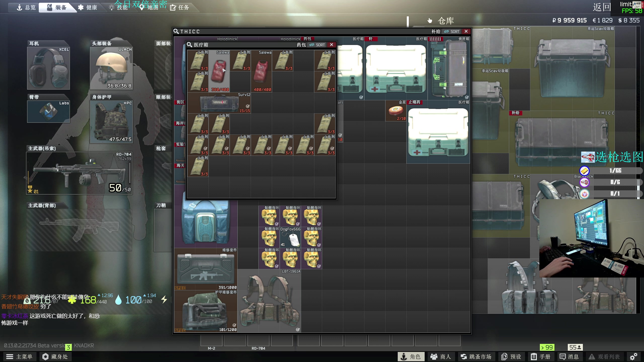Select the 护甲维修套件 armor repair kit

pos(206,311)
